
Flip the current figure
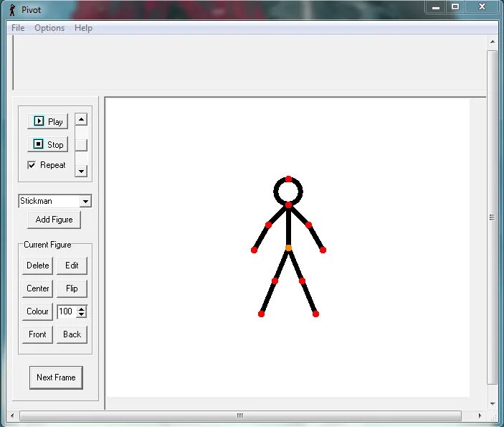click(72, 288)
